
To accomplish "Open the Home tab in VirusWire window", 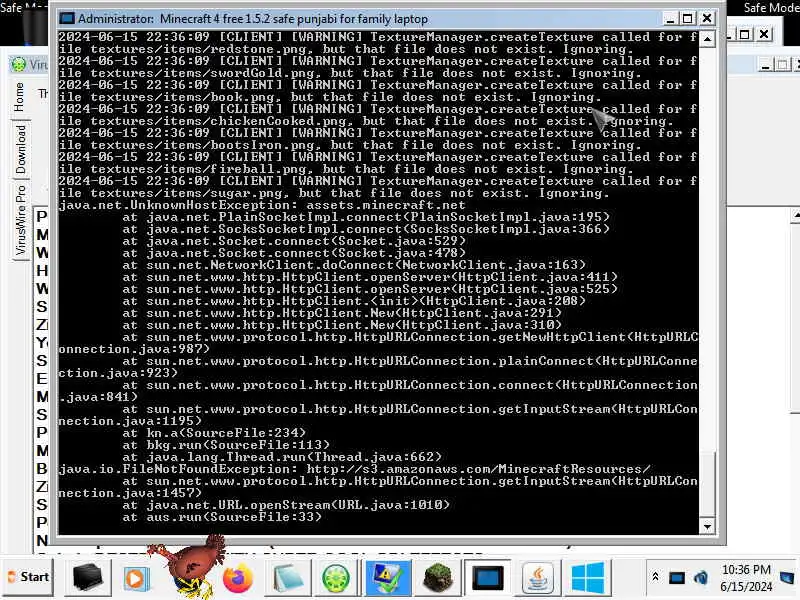I will coord(19,97).
